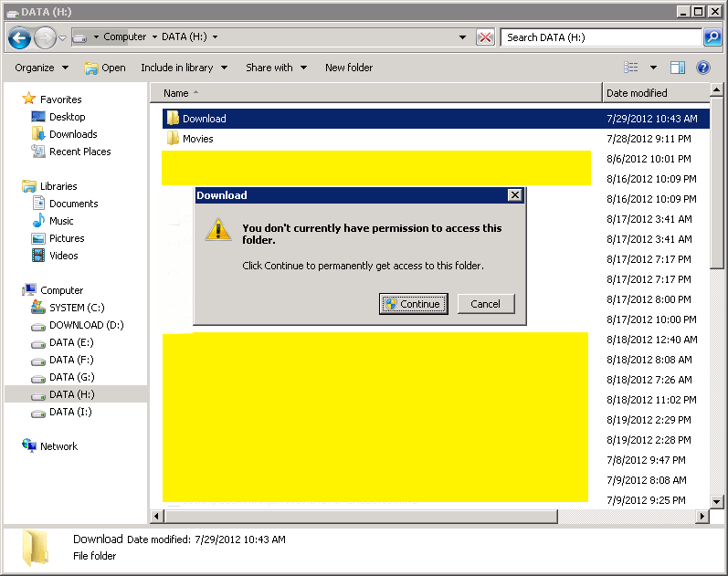Maximize the DATA (H:) window
Image resolution: width=728 pixels, height=576 pixels.
pos(698,12)
